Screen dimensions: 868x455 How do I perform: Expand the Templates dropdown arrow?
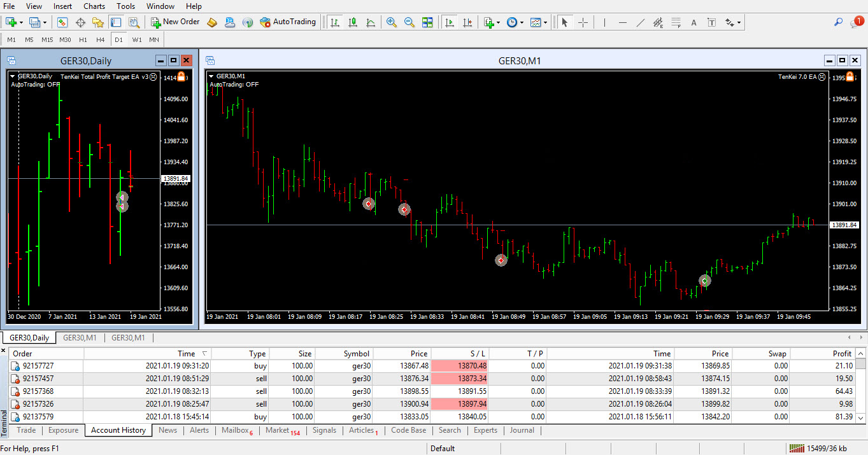(x=546, y=22)
